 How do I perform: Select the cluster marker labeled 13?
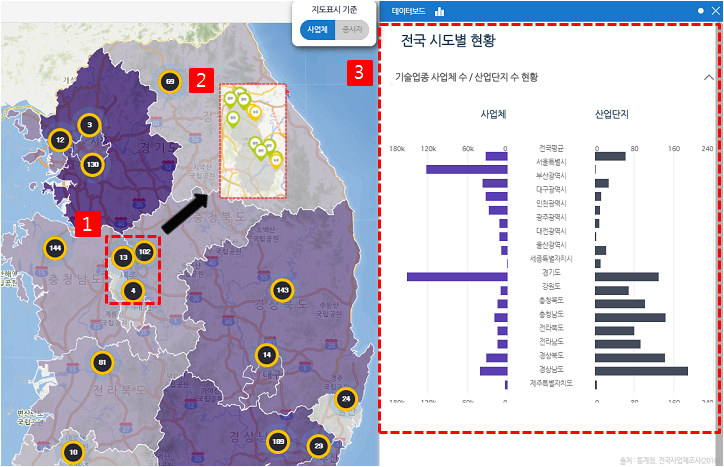click(123, 257)
